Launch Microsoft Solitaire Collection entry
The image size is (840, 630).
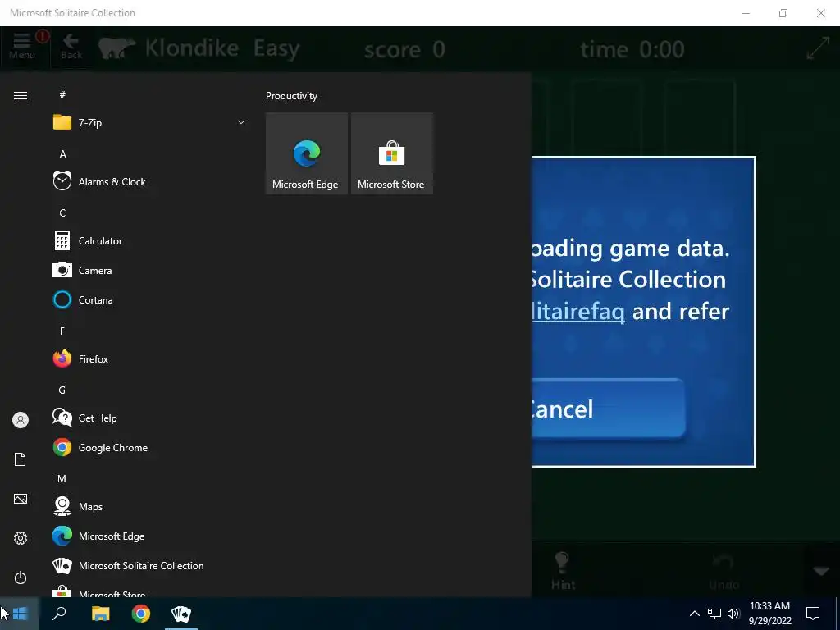tap(149, 566)
